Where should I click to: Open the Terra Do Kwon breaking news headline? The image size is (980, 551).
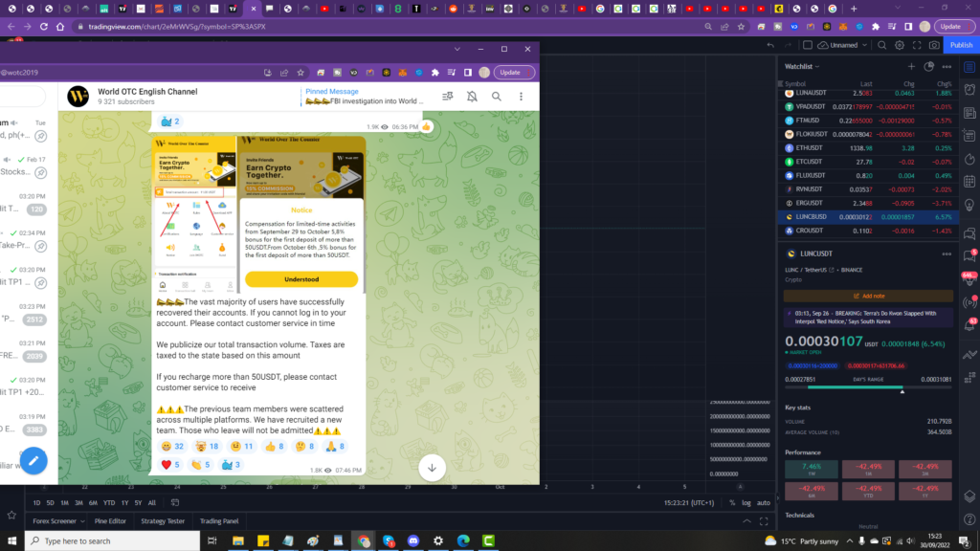click(x=869, y=318)
